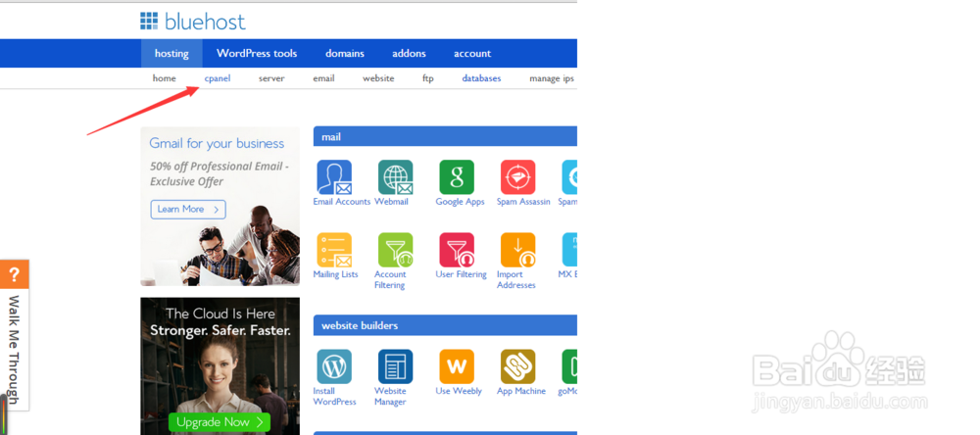Open the Webmail icon
The width and height of the screenshot is (980, 435).
pyautogui.click(x=396, y=177)
